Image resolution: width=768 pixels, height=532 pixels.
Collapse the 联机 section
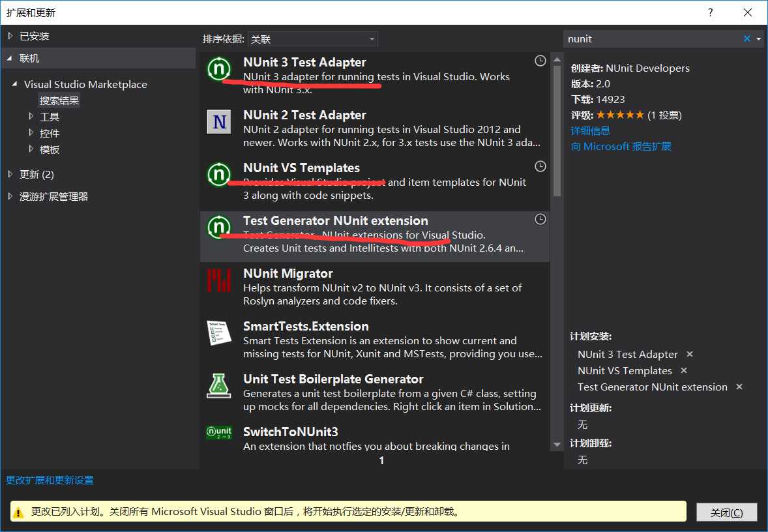pyautogui.click(x=10, y=58)
